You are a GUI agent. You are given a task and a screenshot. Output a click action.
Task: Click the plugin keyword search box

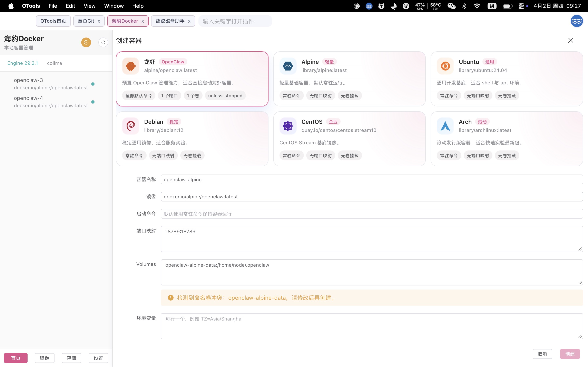point(235,21)
